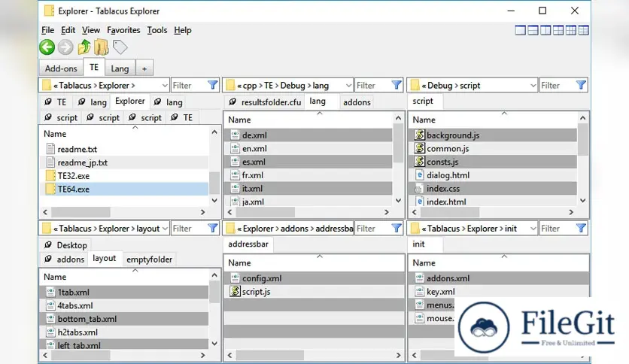Screen dimensions: 629x364
Task: Open the Edit menu
Action: click(x=68, y=30)
